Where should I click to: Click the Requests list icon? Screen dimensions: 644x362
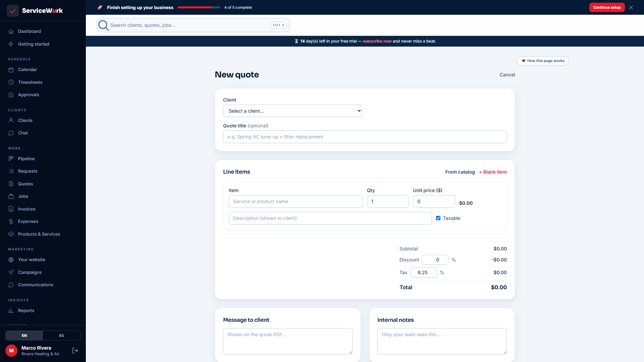[11, 171]
